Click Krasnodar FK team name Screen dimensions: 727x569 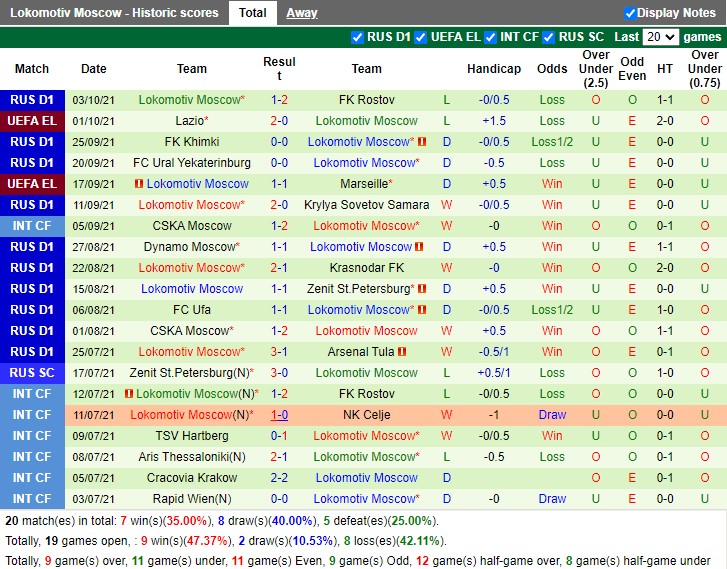(x=366, y=268)
